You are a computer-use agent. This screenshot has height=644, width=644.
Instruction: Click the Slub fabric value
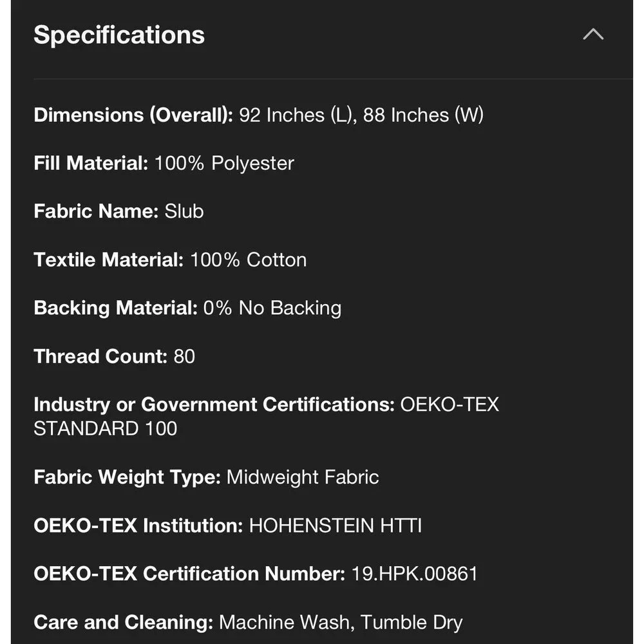[x=184, y=211]
